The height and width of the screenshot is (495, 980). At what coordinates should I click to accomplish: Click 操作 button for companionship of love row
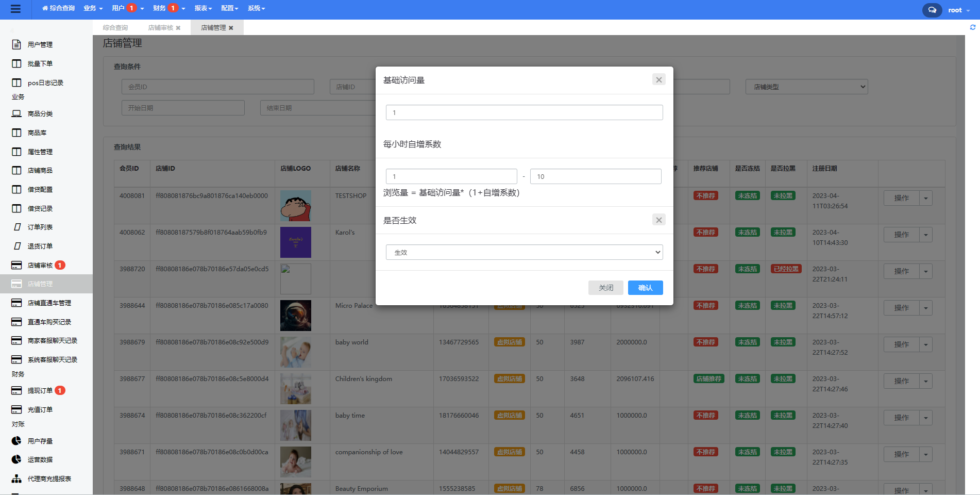point(902,454)
